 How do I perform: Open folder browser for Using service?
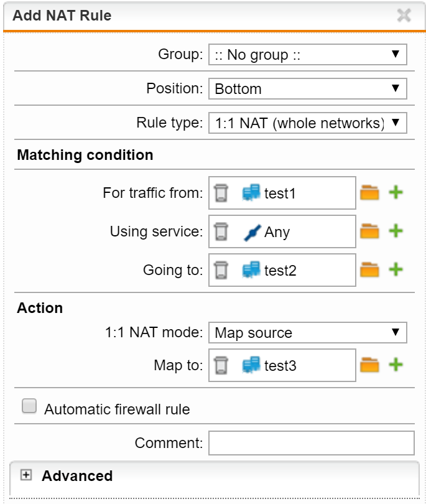369,231
